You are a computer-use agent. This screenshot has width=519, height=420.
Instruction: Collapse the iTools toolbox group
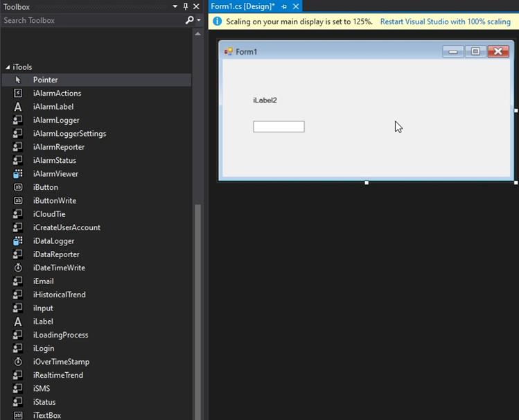8,67
